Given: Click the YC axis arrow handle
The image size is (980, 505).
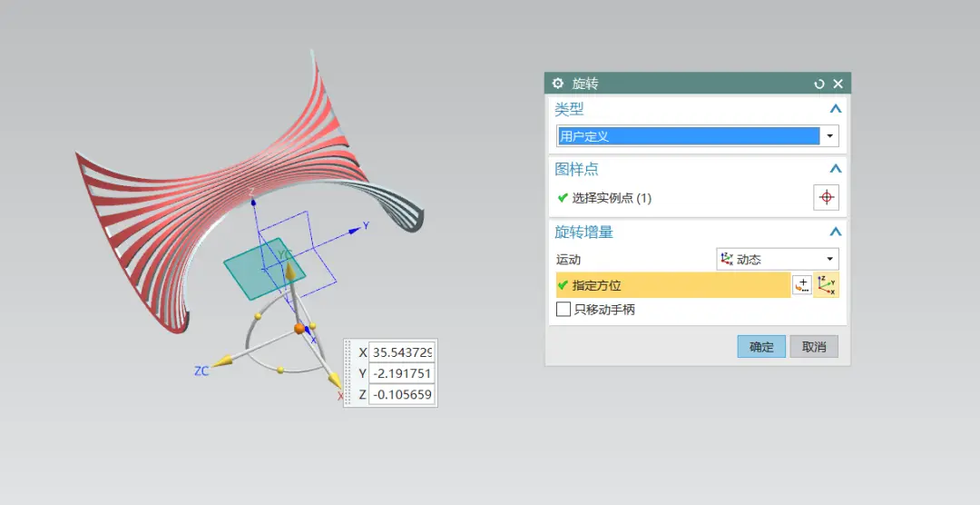Looking at the screenshot, I should (x=290, y=271).
